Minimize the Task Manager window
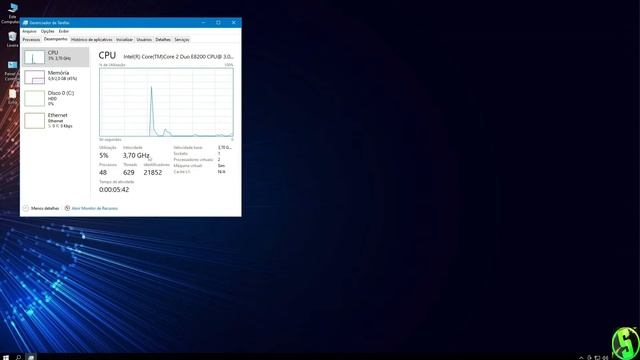Screen dimensions: 640x360 click(203, 23)
